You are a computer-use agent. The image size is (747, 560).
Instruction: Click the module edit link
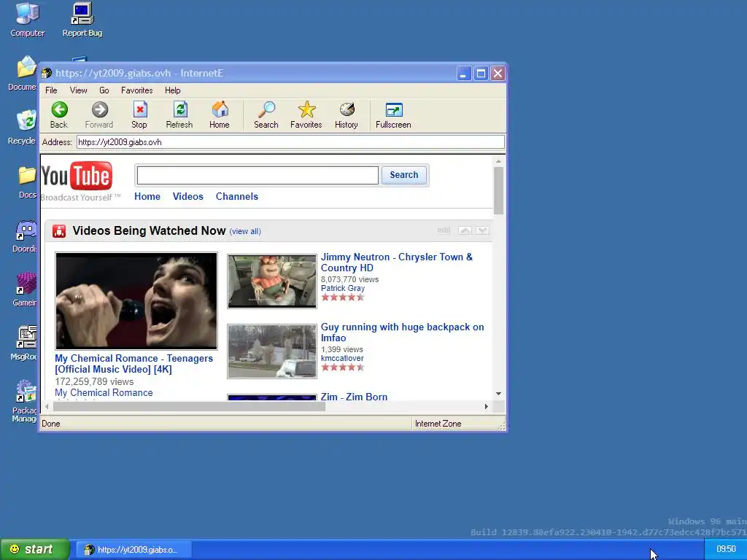click(443, 230)
